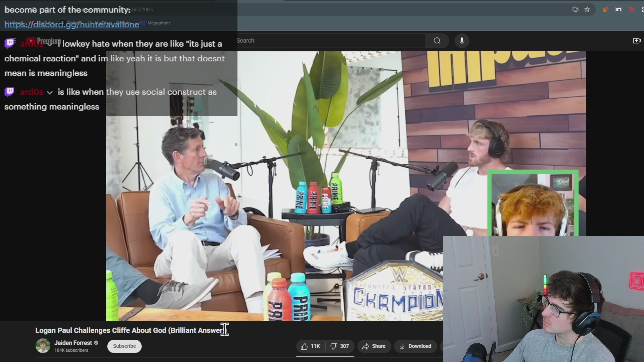644x362 pixels.
Task: Click the green-bordered reaction cam inset
Action: point(533,203)
